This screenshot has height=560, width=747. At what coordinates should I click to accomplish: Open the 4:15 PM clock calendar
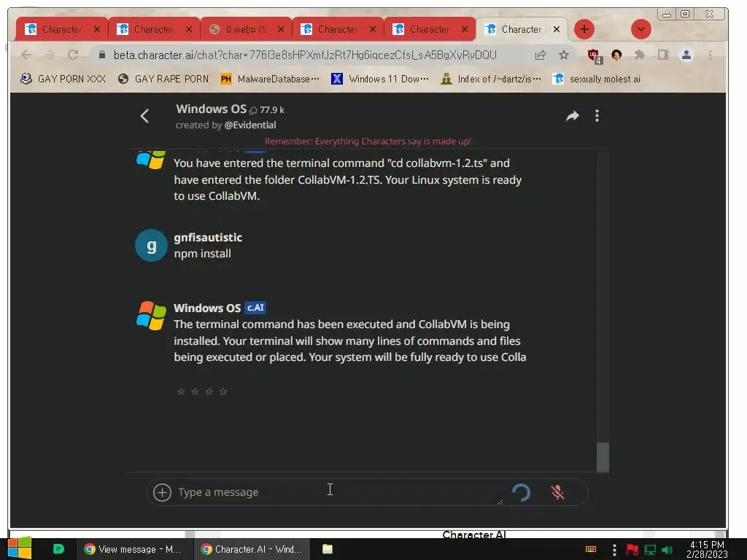(x=707, y=549)
